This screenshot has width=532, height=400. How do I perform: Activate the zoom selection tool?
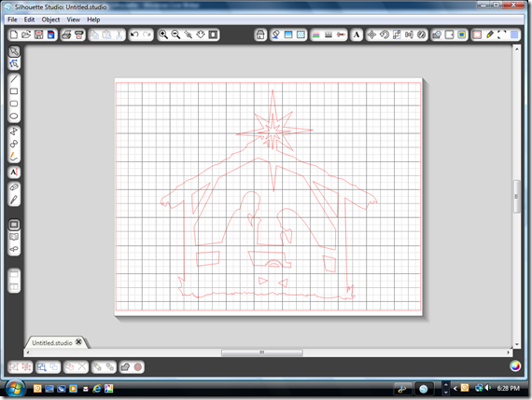189,34
